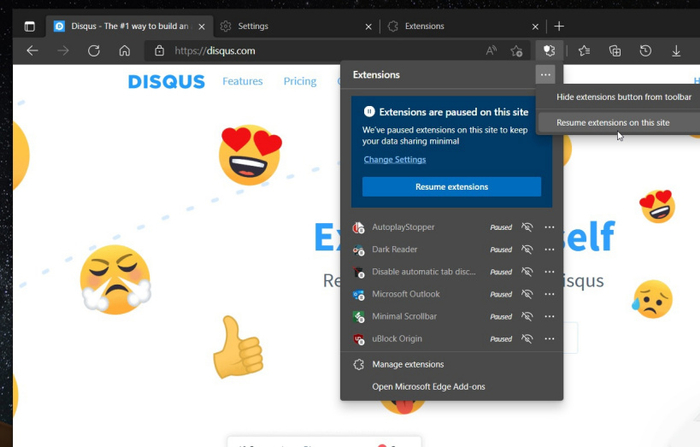Click Manage extensions text
The height and width of the screenshot is (447, 700).
[408, 364]
